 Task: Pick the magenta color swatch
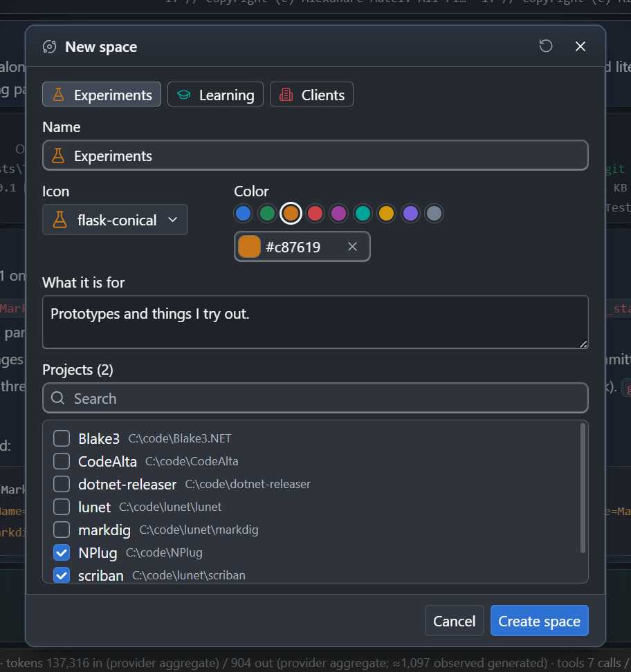339,214
